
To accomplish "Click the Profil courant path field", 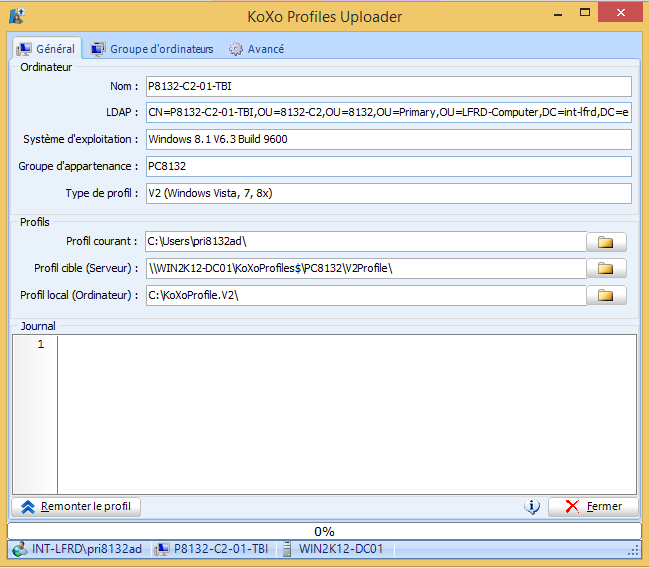I will coord(366,242).
